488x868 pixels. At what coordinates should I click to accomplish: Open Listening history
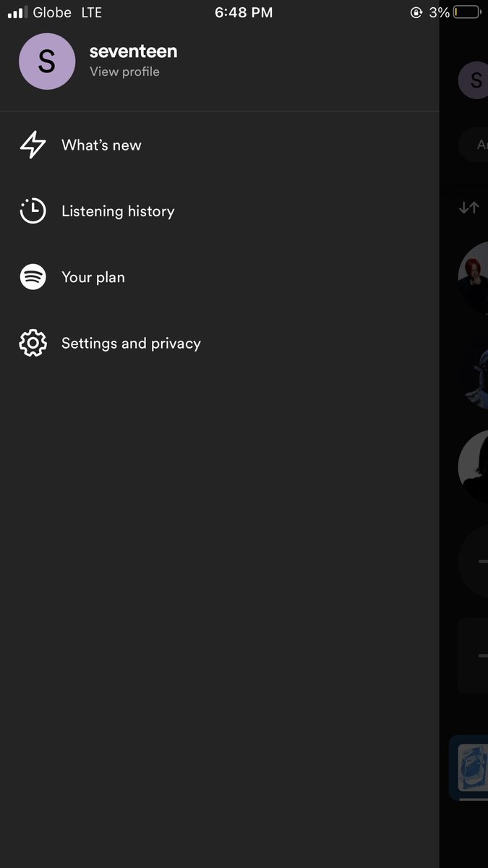pos(118,211)
